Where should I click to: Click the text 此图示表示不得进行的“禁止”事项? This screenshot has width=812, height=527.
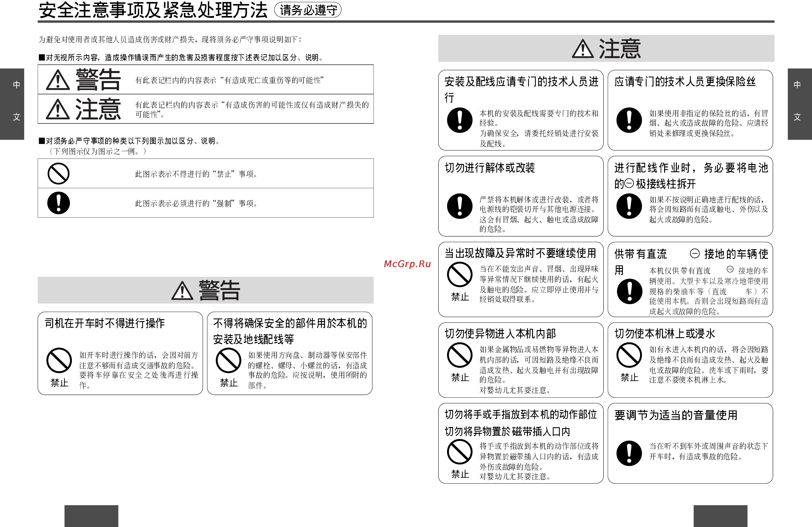tap(197, 174)
